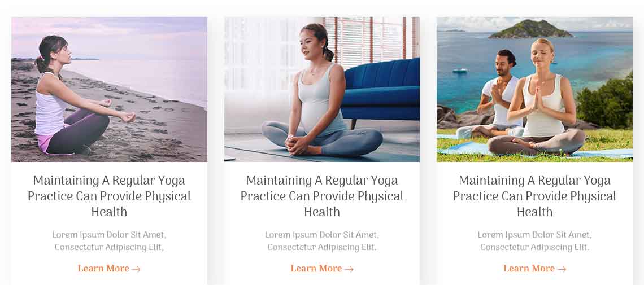
Task: Click the arrow icon beside Learn More under island couple photo
Action: point(562,269)
